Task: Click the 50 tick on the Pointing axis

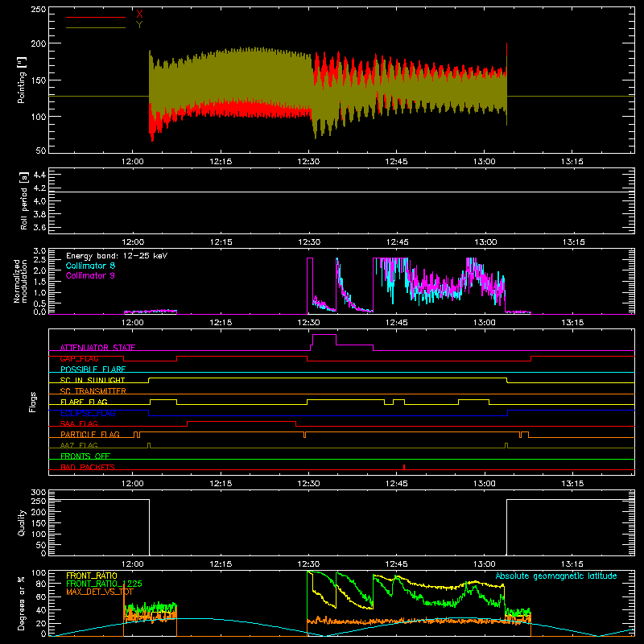Action: pyautogui.click(x=41, y=151)
